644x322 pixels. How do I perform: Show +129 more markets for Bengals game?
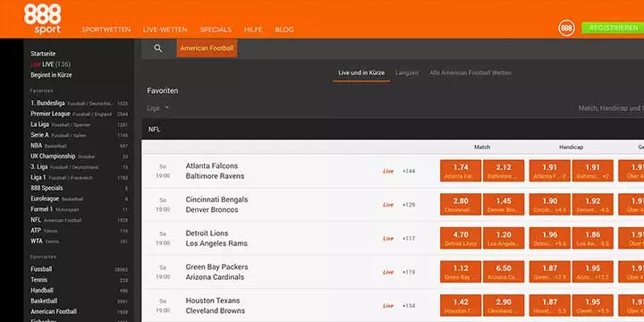point(409,205)
